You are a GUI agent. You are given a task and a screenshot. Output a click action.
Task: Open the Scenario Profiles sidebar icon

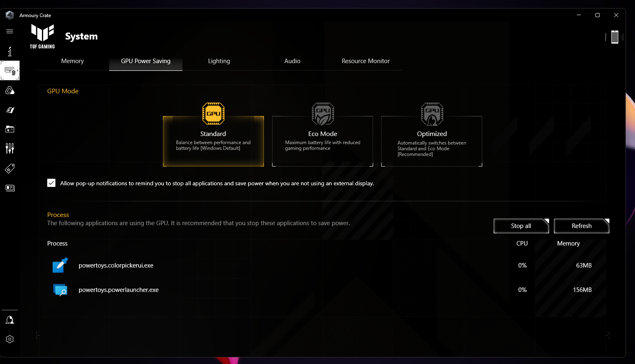[x=10, y=110]
